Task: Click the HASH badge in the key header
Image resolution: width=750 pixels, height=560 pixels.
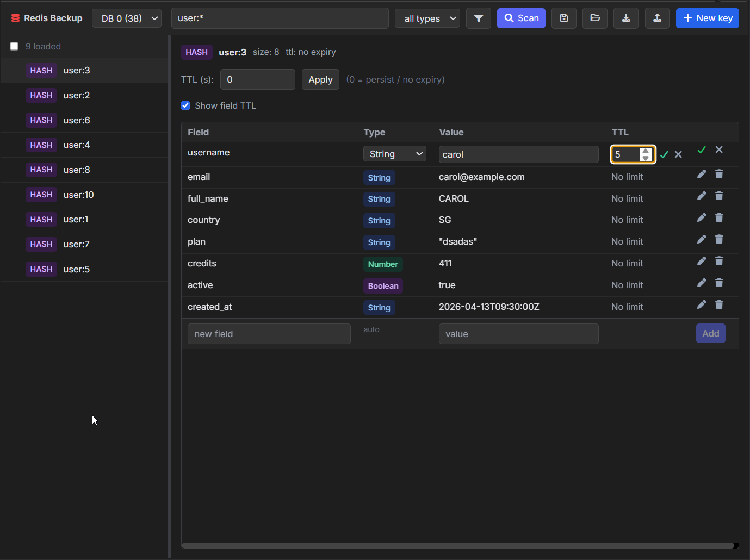Action: (196, 52)
